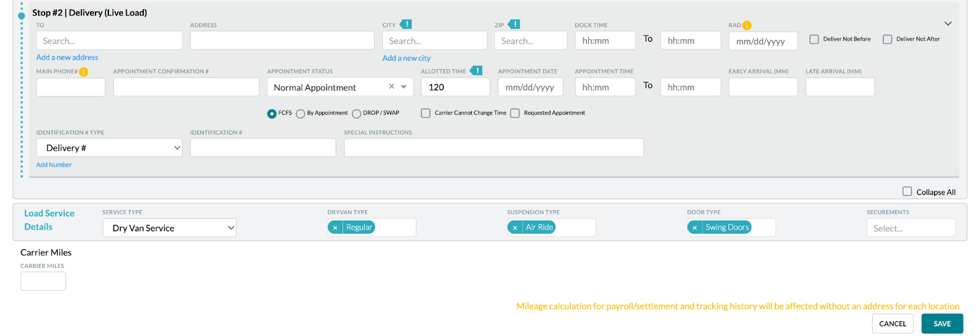
Task: Click the ZIP field alert flag icon
Action: pos(514,25)
